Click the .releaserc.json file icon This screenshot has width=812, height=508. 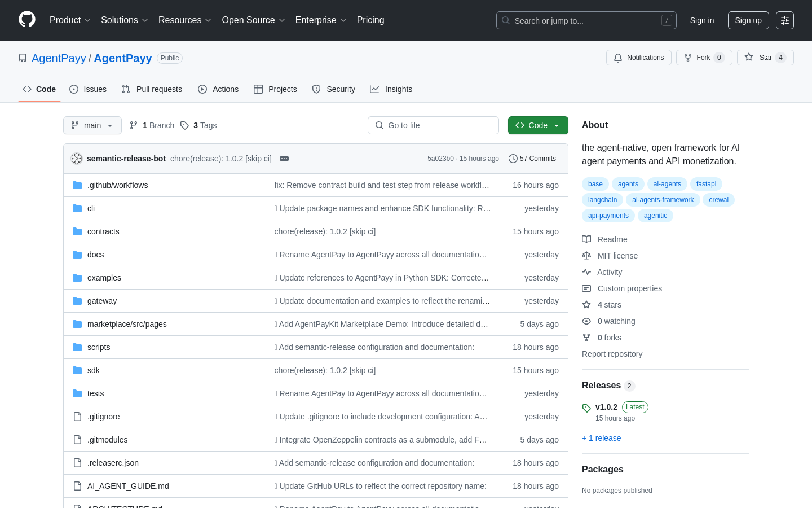77,463
